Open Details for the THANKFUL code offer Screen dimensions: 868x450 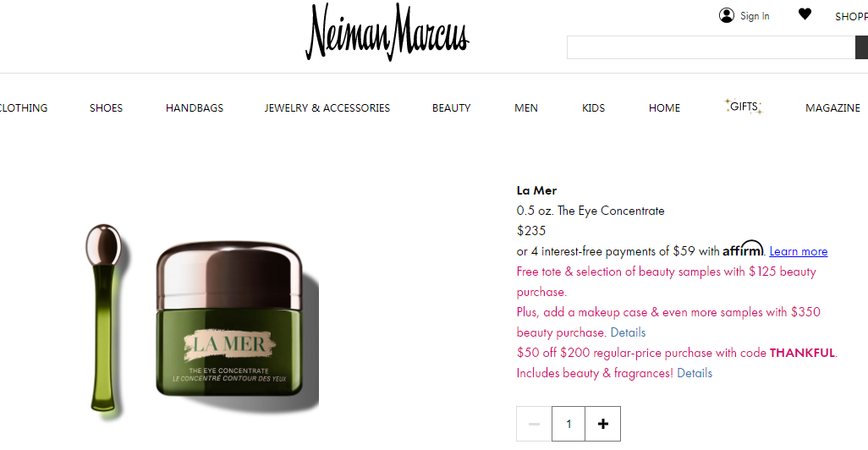(695, 373)
